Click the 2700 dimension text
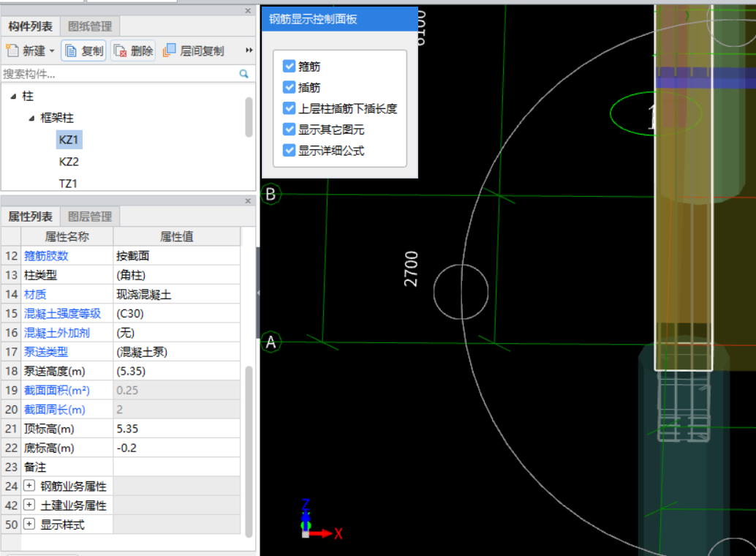The width and height of the screenshot is (756, 556). pyautogui.click(x=411, y=268)
